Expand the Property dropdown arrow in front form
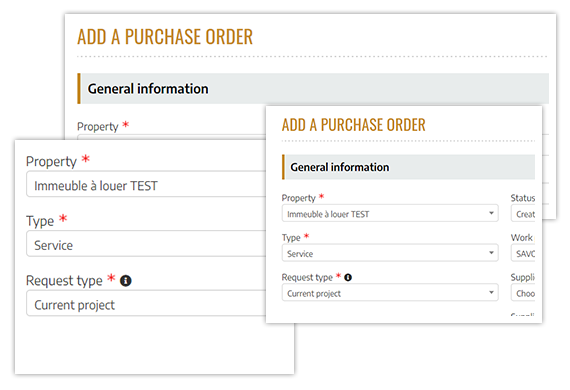Screen dimensions: 570x390 pos(491,213)
